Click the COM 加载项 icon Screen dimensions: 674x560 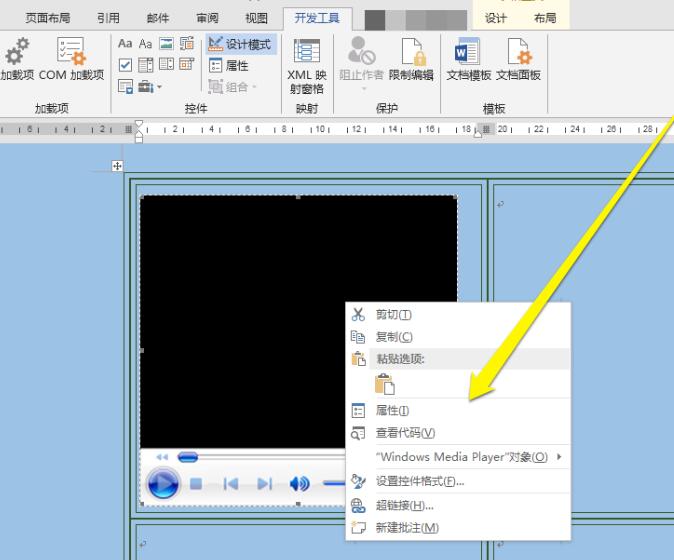pos(71,53)
